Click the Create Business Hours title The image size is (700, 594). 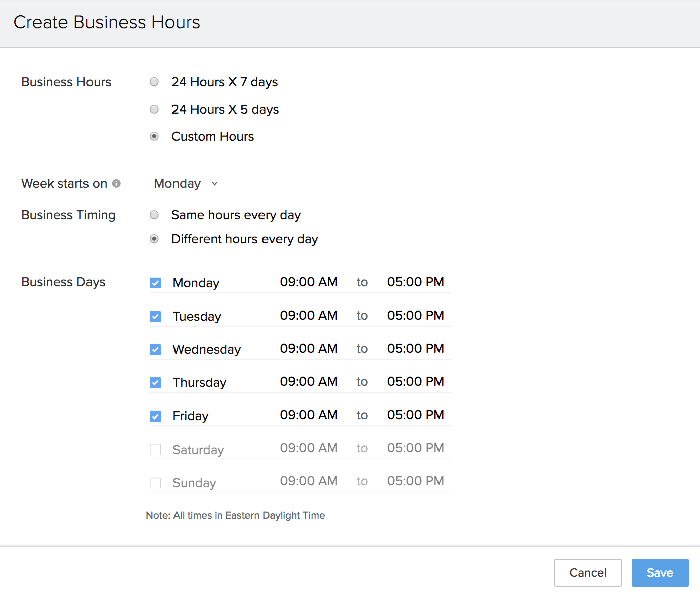107,22
